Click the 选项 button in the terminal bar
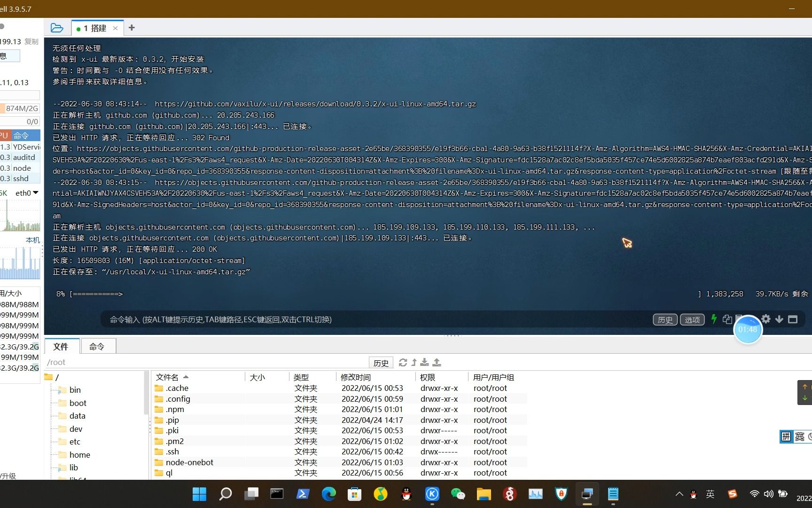The width and height of the screenshot is (812, 508). click(692, 319)
